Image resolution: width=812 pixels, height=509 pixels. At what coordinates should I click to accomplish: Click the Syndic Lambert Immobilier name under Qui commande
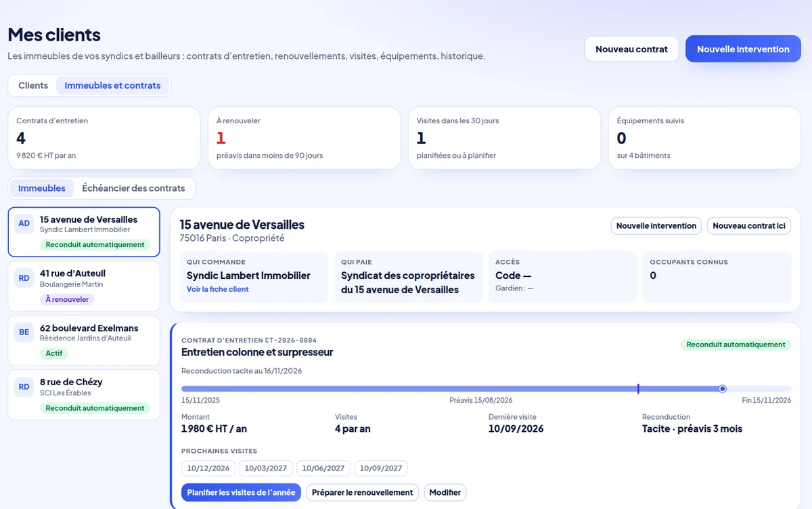[248, 275]
